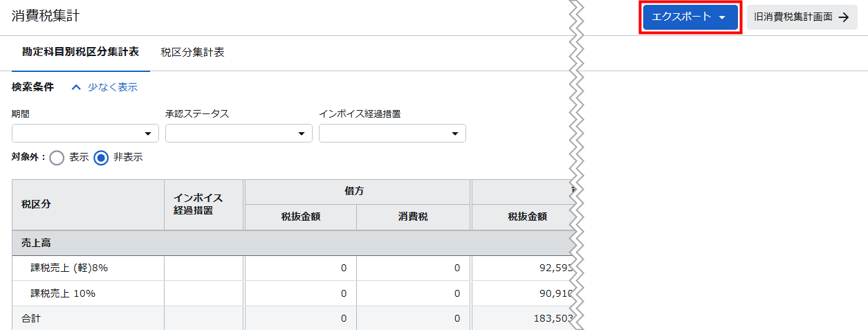Image resolution: width=868 pixels, height=330 pixels.
Task: Open the エクスポート dropdown button
Action: 689,17
